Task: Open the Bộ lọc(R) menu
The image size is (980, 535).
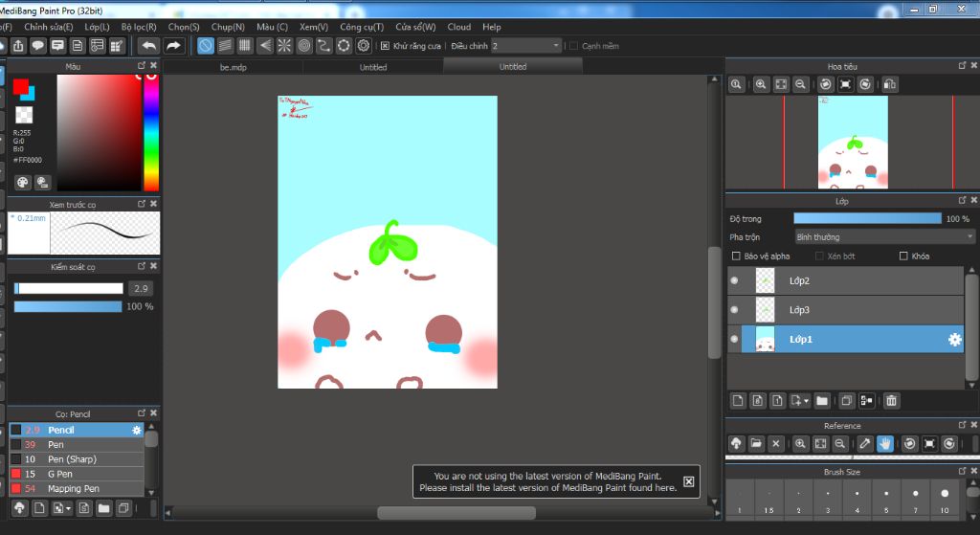Action: point(139,27)
